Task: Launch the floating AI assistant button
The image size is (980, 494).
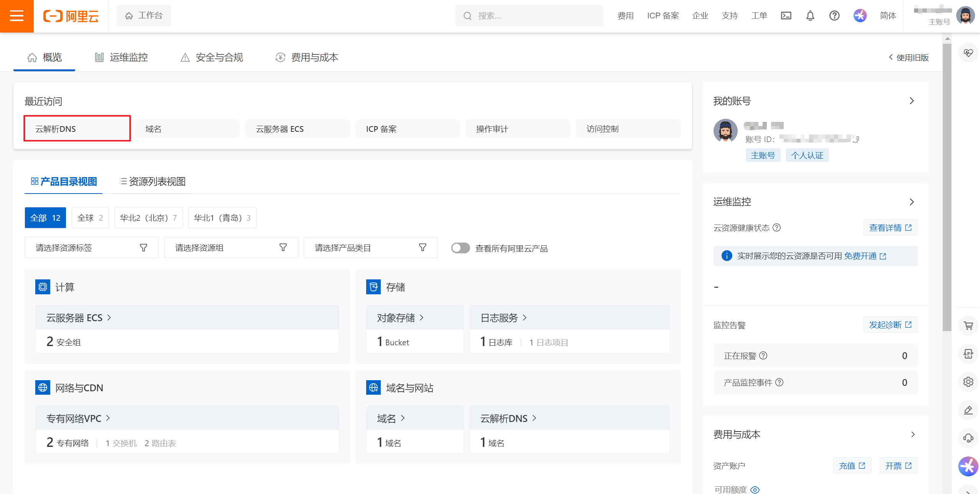Action: click(968, 466)
